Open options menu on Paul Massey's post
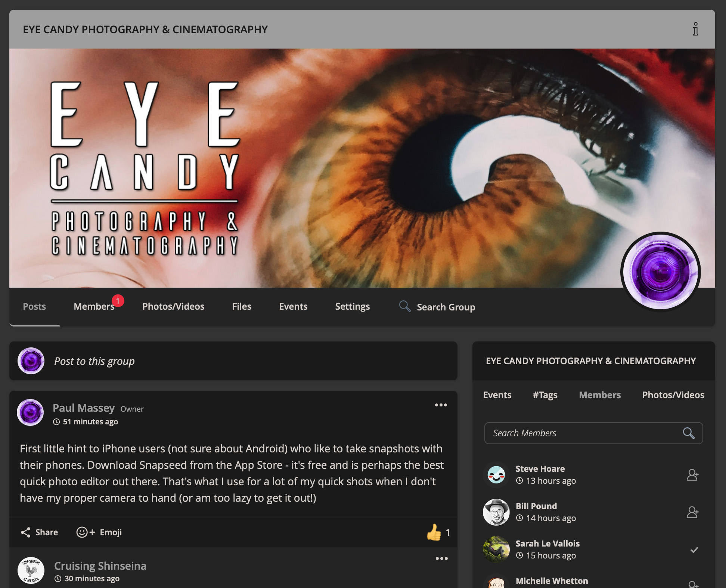The image size is (726, 588). coord(441,405)
